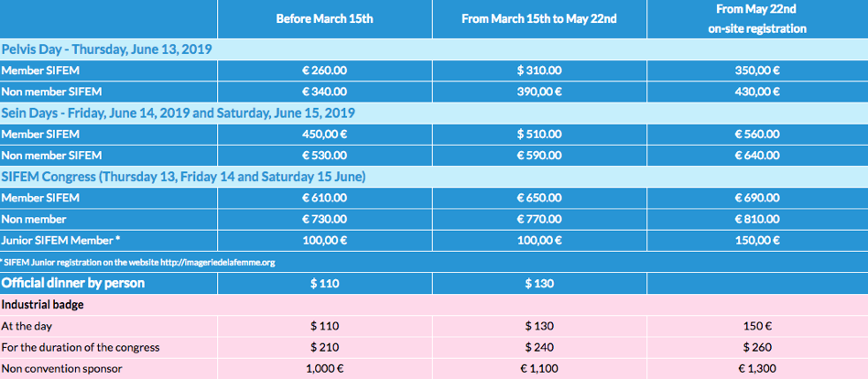This screenshot has height=379, width=868.
Task: Click the "Junior SIFEM Member" row label
Action: tap(60, 240)
